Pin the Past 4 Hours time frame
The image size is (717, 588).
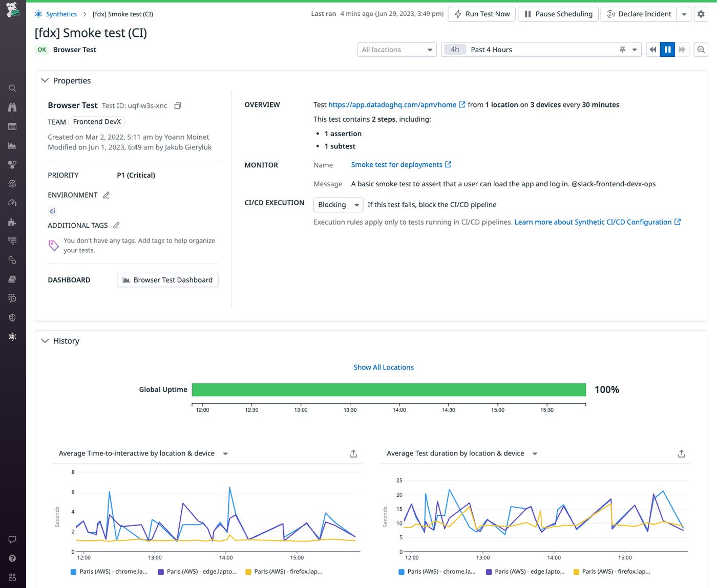(622, 49)
